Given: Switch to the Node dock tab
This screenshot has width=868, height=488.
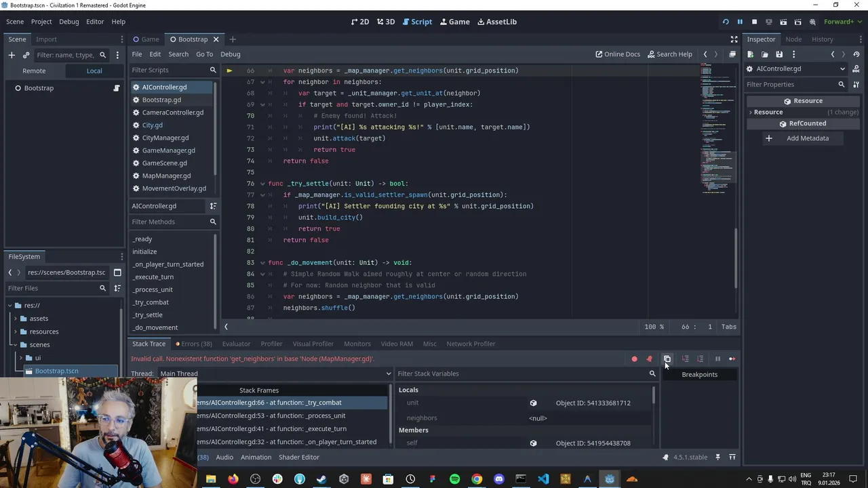Looking at the screenshot, I should (x=793, y=39).
